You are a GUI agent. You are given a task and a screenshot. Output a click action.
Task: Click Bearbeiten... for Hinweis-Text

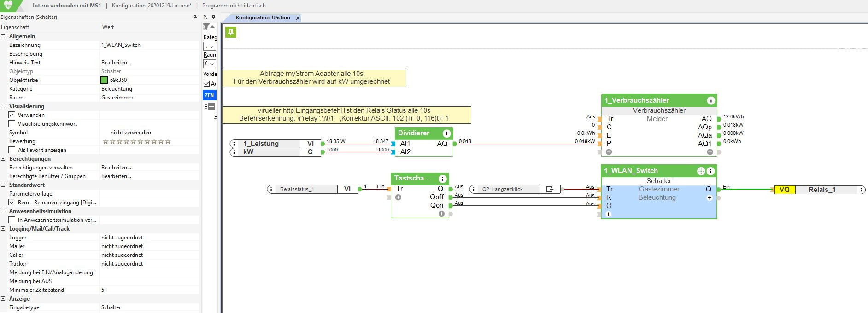tap(116, 63)
